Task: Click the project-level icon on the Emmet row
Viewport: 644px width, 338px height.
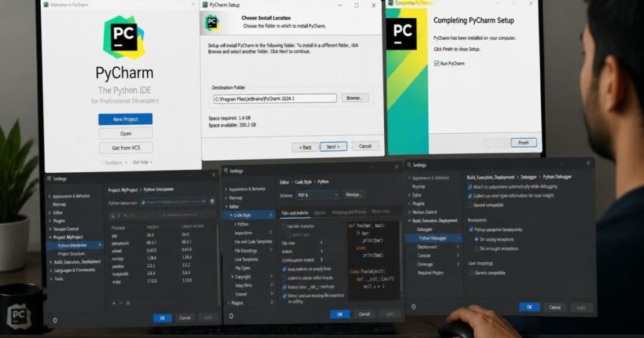Action: point(272,293)
